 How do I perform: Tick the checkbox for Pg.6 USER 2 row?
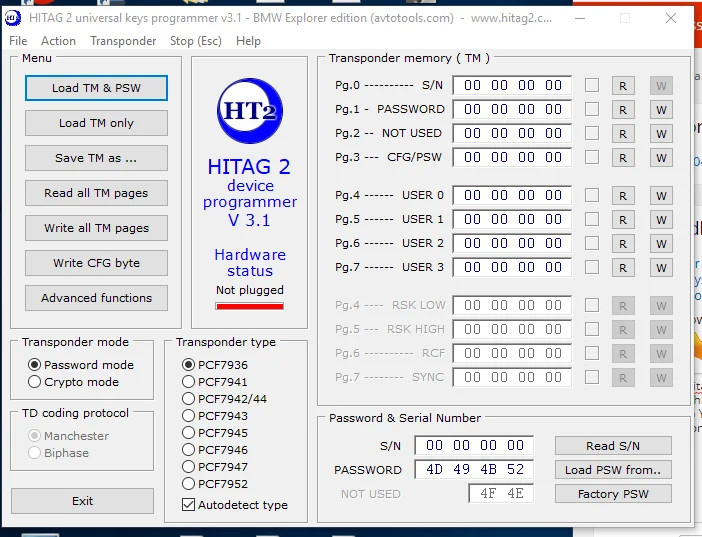coord(592,243)
